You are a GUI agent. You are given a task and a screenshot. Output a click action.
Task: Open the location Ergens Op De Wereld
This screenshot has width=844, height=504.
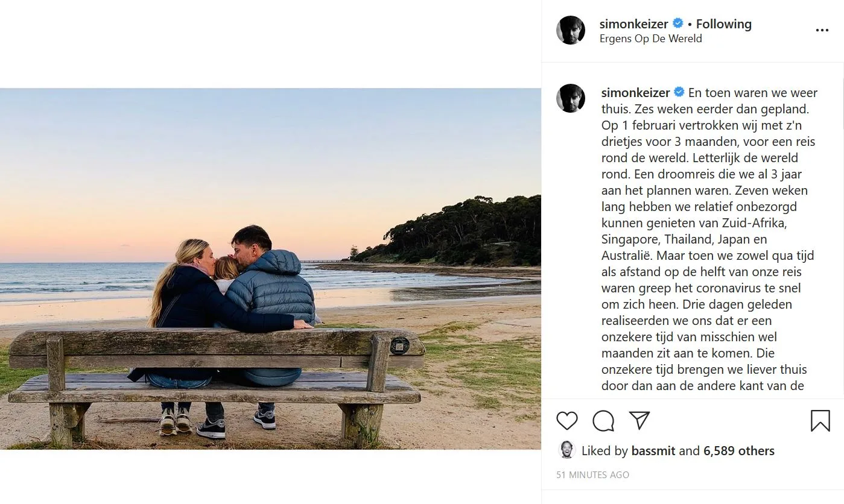[650, 38]
